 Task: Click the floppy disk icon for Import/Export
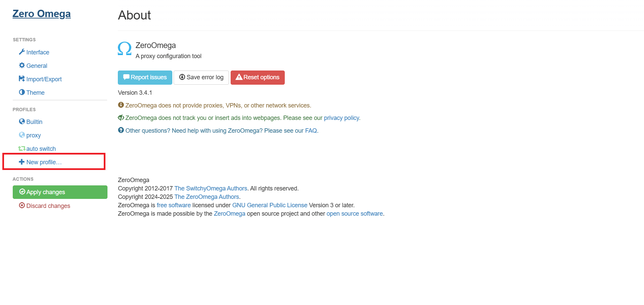point(22,79)
